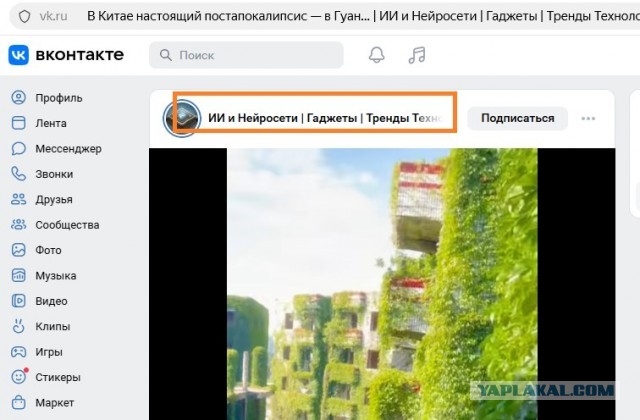
Task: Select Звонки in the sidebar
Action: click(x=54, y=174)
